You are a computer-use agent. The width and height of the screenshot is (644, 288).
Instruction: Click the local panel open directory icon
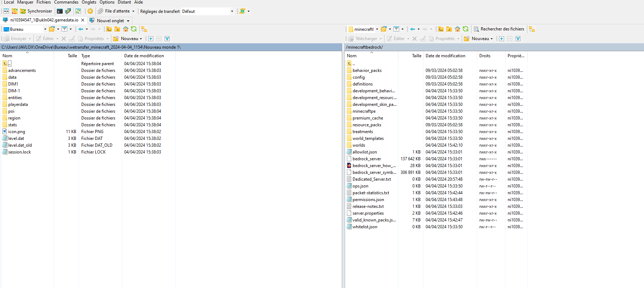[52, 29]
